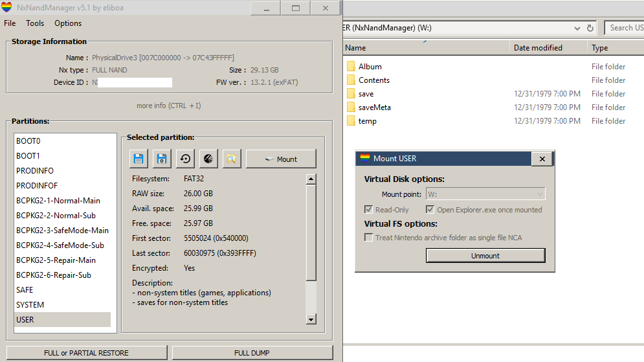Click the plain floppy-disk dump partition icon

coord(139,159)
